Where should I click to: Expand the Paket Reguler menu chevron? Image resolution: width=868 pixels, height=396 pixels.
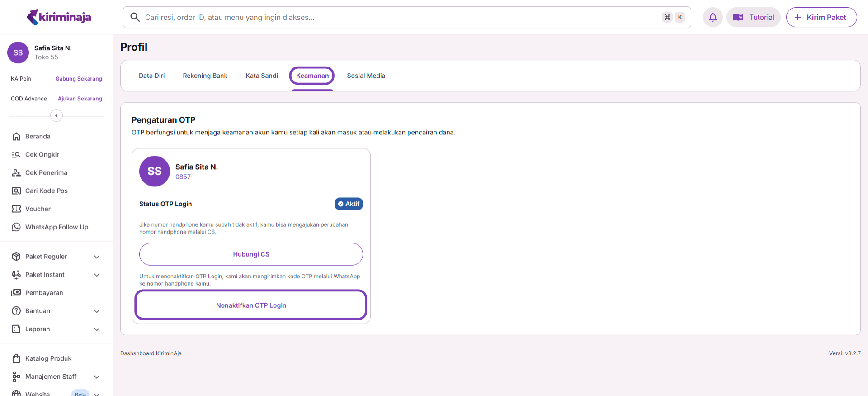pos(97,257)
